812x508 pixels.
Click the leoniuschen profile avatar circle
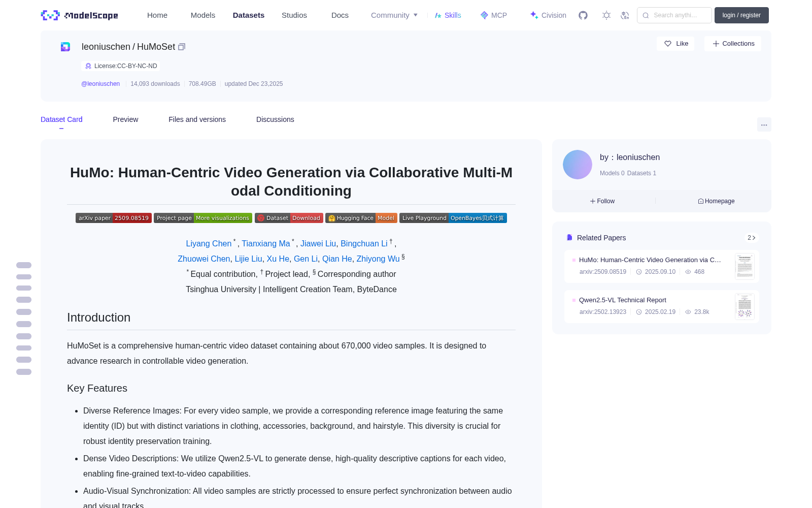(x=578, y=165)
